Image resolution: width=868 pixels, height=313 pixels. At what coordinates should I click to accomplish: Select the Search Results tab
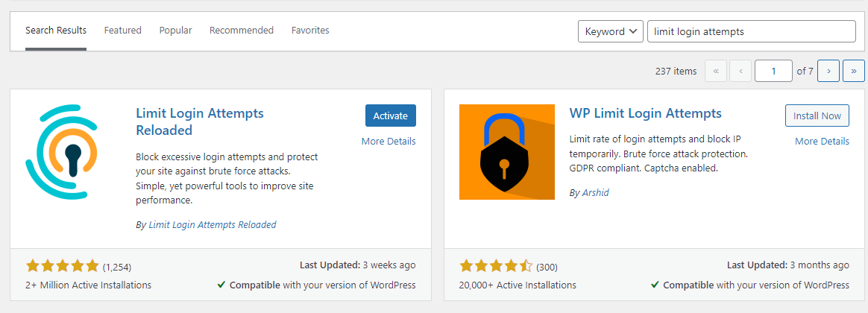point(56,31)
